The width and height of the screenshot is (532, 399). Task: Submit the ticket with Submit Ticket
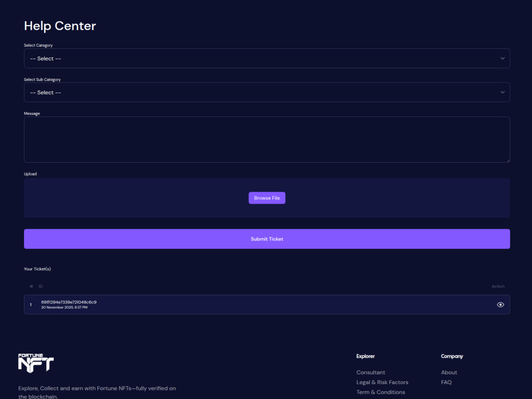pos(267,239)
